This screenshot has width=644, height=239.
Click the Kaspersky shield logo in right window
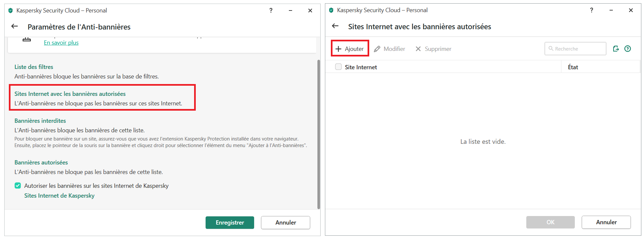point(331,10)
